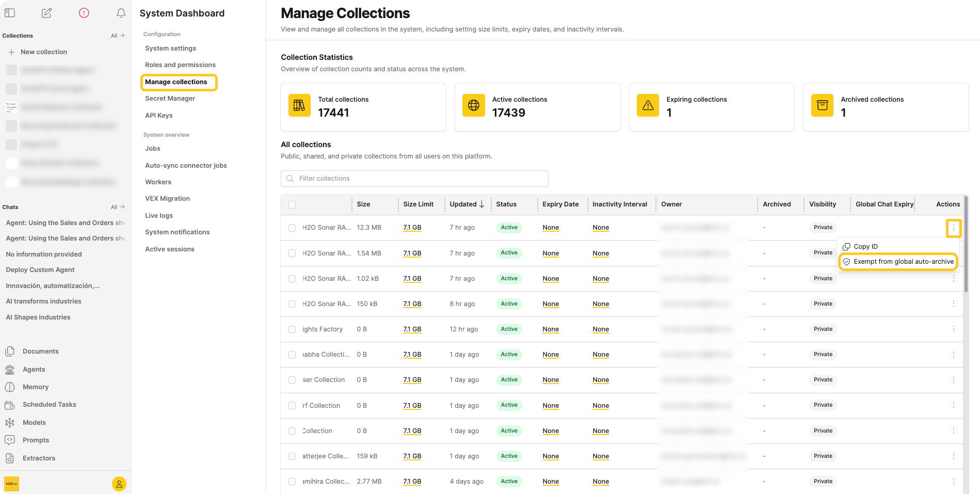Click the Archived collections box icon

[x=823, y=105]
